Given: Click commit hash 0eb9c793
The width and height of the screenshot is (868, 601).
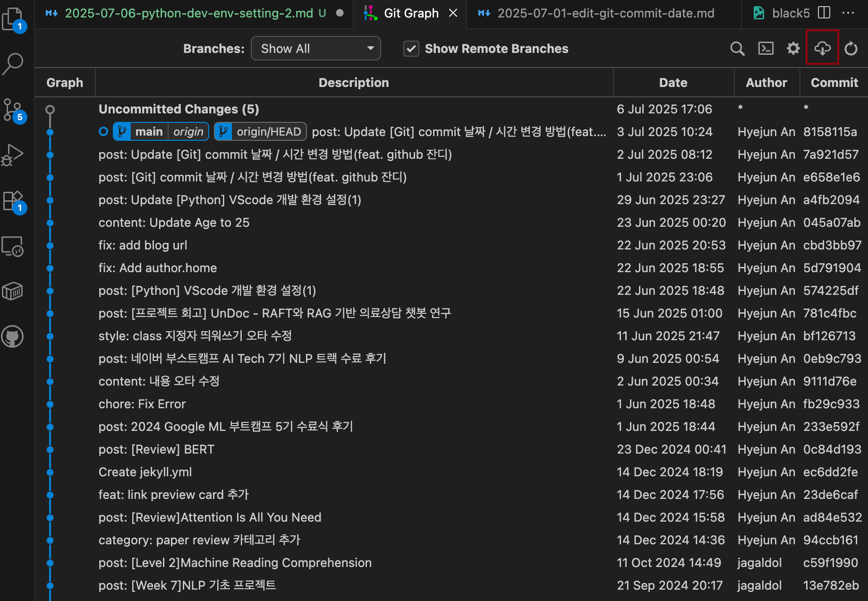Looking at the screenshot, I should 832,359.
